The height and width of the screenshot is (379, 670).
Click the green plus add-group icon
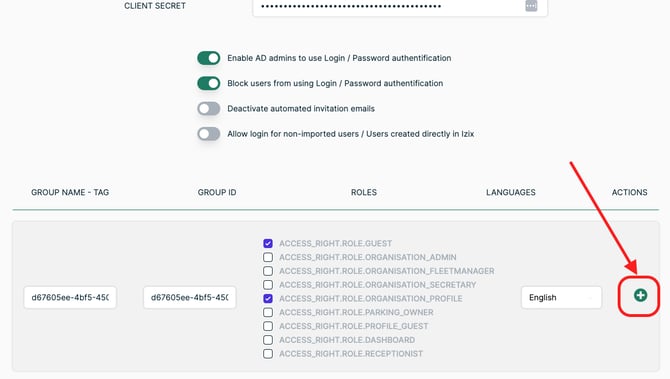pyautogui.click(x=640, y=295)
